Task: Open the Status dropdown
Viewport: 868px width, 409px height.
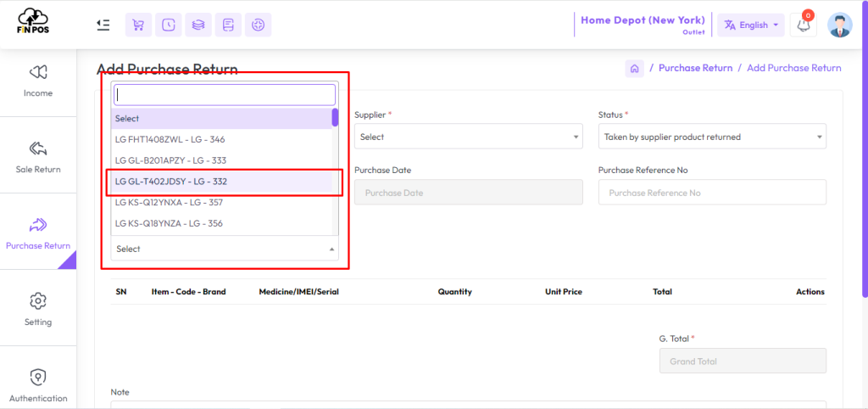Action: point(712,137)
